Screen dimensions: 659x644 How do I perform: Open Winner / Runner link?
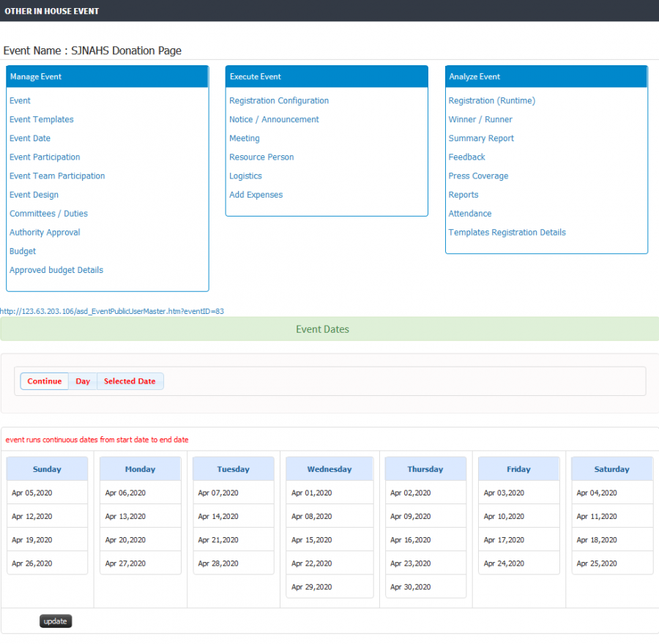[480, 120]
